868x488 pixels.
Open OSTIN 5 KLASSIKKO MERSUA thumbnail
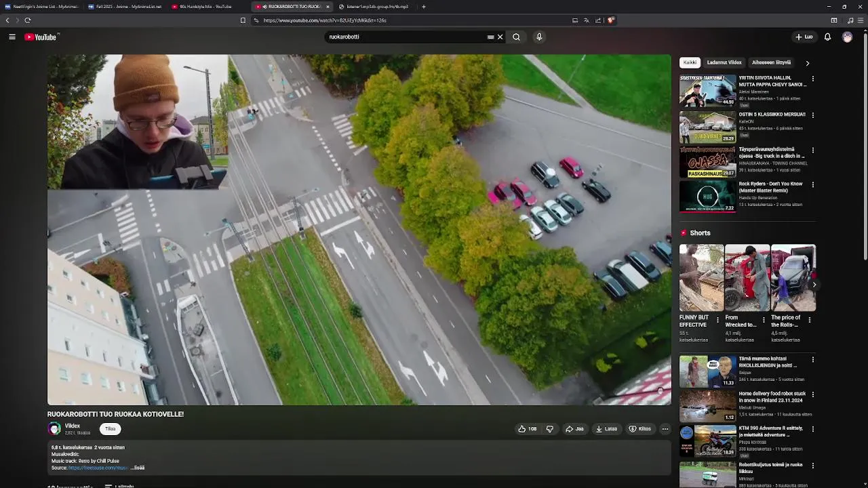click(x=707, y=127)
